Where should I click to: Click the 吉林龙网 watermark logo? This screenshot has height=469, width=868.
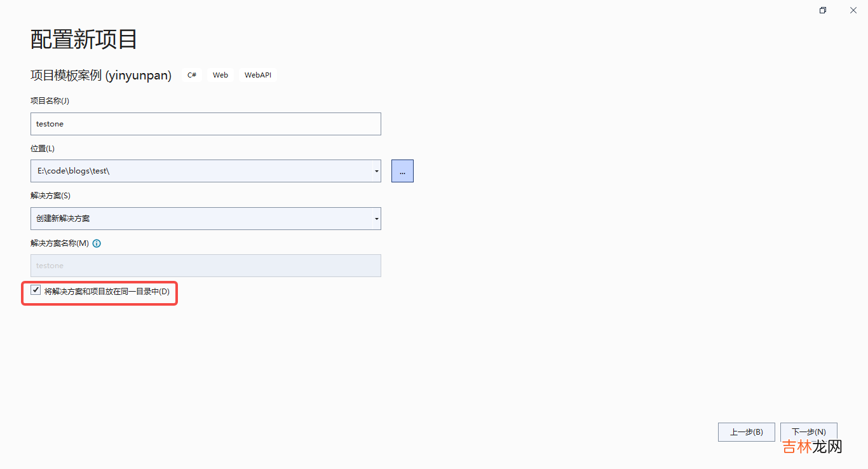tap(811, 447)
